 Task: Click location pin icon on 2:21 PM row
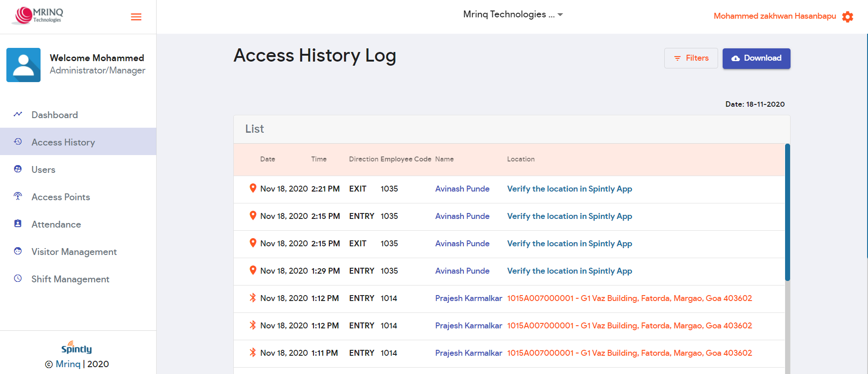click(253, 188)
